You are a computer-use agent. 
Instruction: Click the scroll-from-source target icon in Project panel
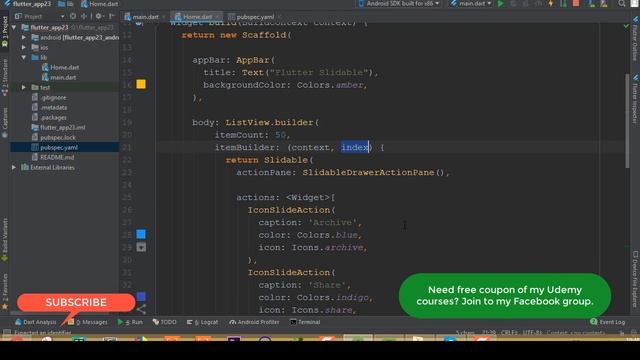point(73,16)
